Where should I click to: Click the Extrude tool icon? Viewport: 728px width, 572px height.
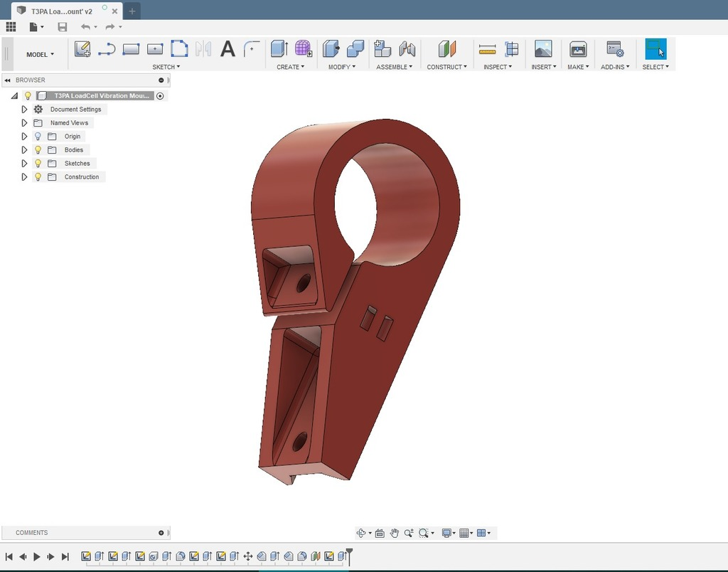click(x=279, y=49)
